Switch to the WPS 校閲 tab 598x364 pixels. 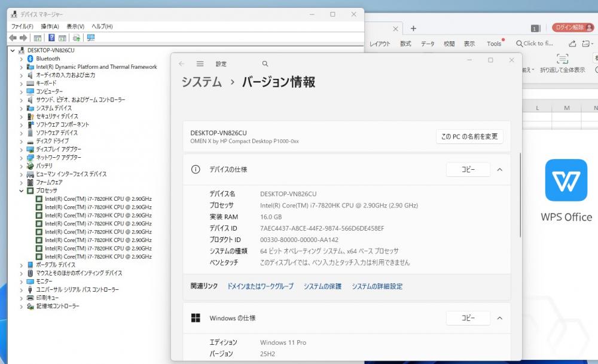(449, 44)
